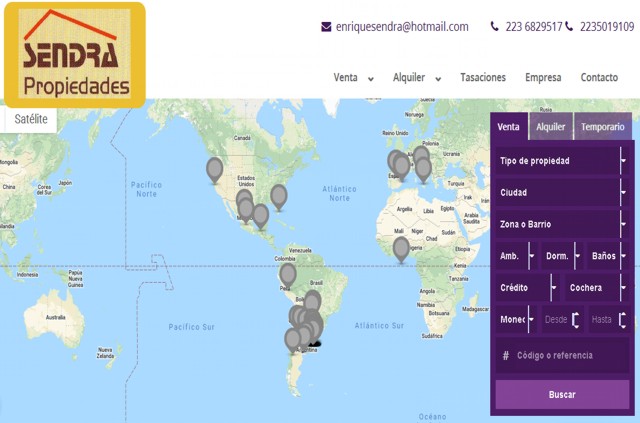This screenshot has width=640, height=423.
Task: Click the phone icon before 223 6829517
Action: [x=495, y=27]
